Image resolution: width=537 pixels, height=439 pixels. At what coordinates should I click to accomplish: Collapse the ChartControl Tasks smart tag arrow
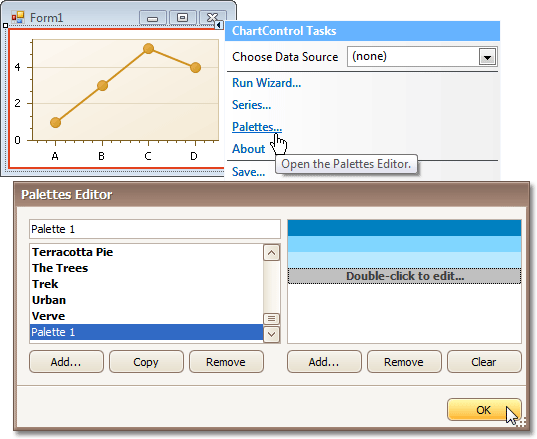(x=218, y=25)
